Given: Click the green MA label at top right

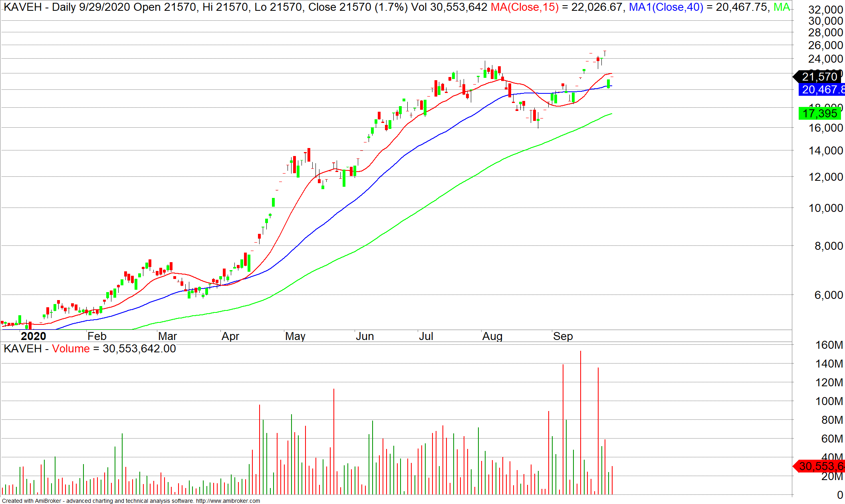Looking at the screenshot, I should (x=781, y=7).
